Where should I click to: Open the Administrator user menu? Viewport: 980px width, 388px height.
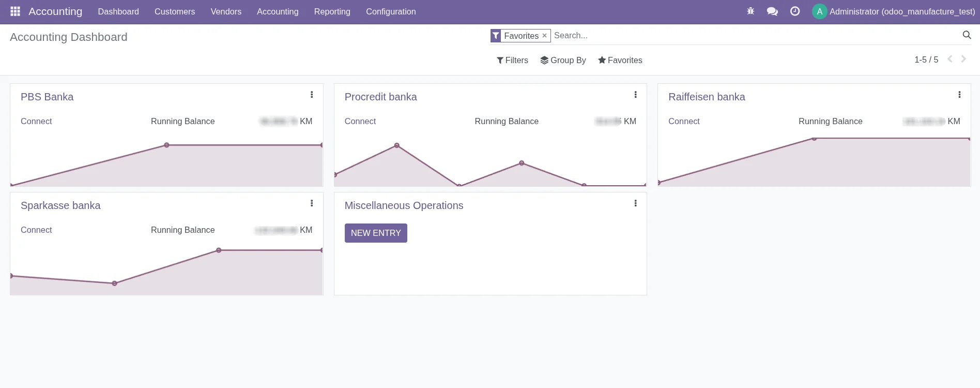point(894,11)
